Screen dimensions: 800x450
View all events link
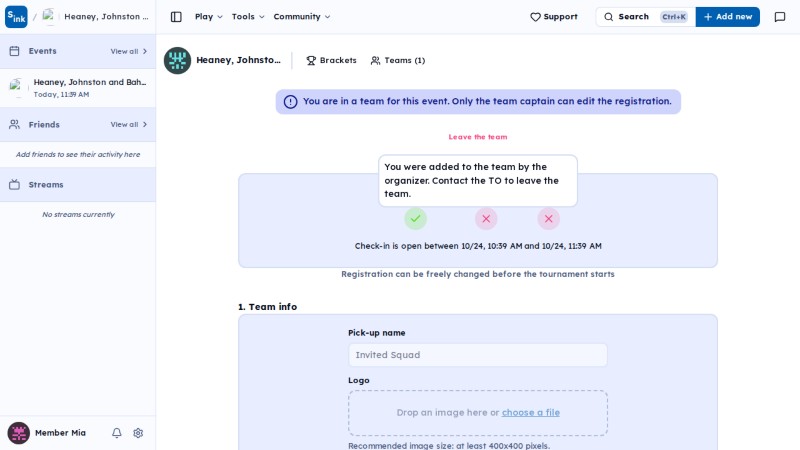129,52
